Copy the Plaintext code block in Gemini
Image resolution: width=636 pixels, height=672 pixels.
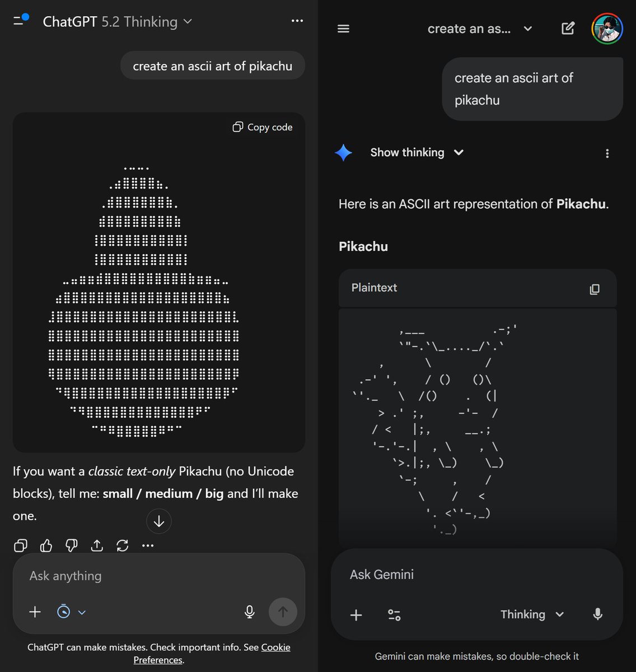tap(595, 289)
